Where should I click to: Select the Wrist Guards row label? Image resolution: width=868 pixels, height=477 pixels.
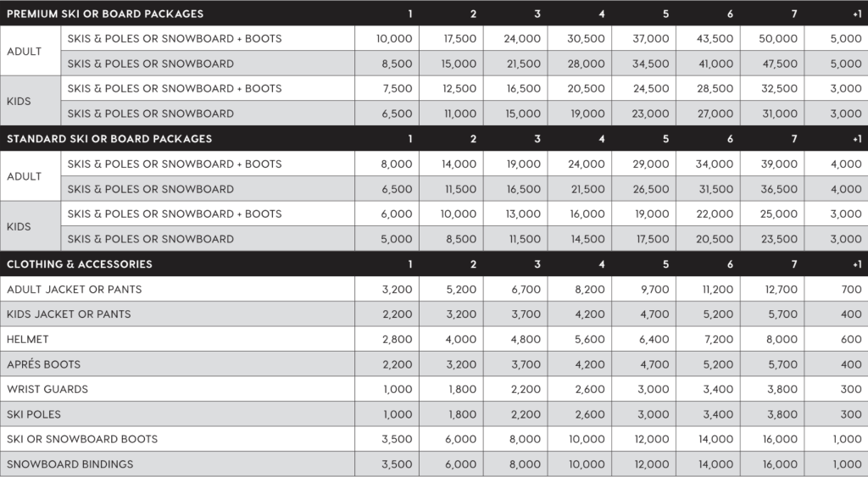pos(47,390)
